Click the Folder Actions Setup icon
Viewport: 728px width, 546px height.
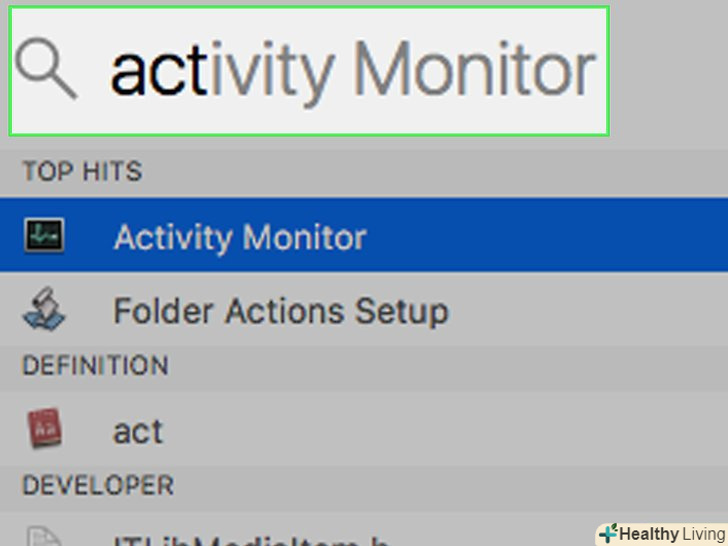pos(43,310)
